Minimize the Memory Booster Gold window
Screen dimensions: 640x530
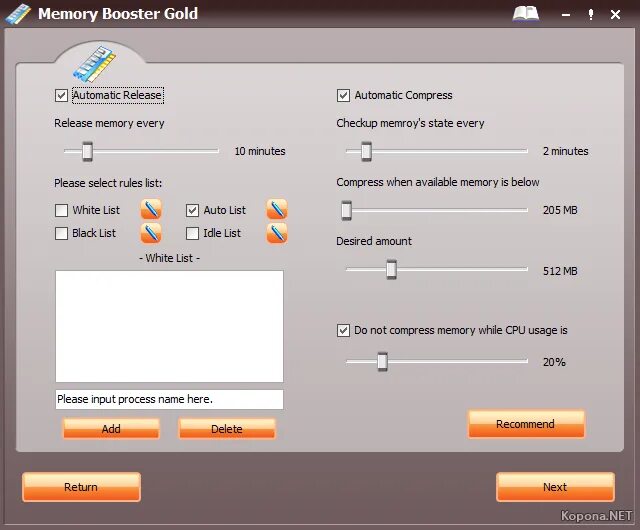(566, 15)
